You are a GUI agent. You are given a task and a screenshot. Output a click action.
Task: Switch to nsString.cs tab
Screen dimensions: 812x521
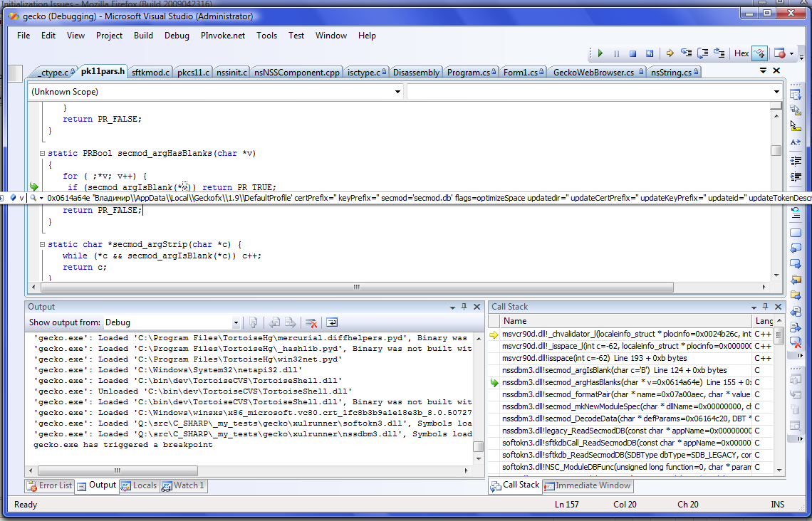[x=674, y=73]
